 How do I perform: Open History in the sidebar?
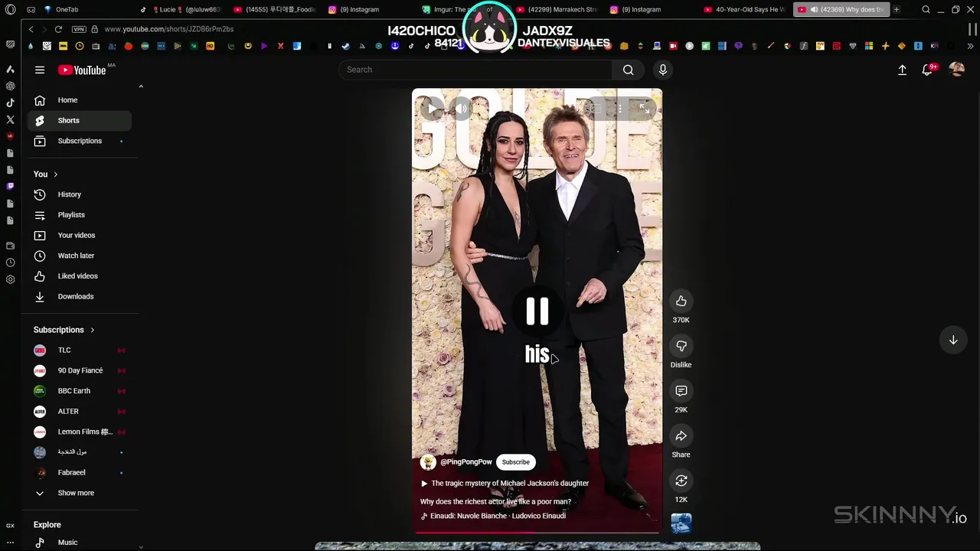point(79,194)
